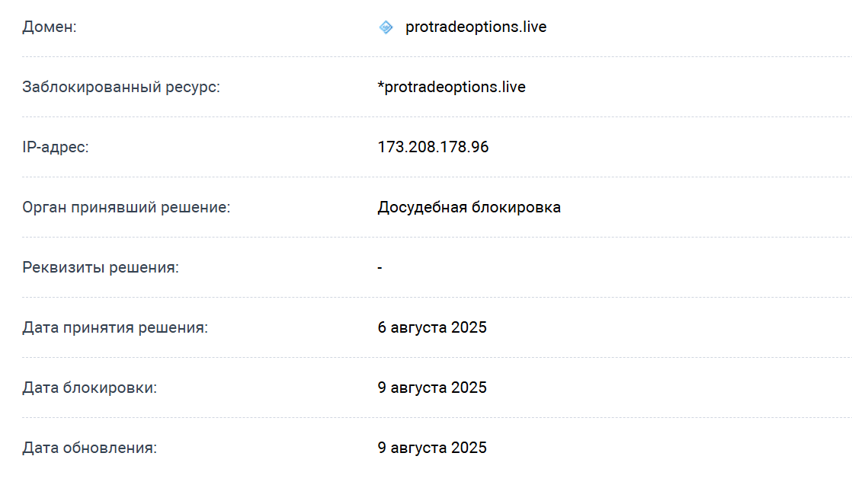The image size is (852, 504).
Task: Click the Дата принятия решения: label
Action: pyautogui.click(x=115, y=328)
